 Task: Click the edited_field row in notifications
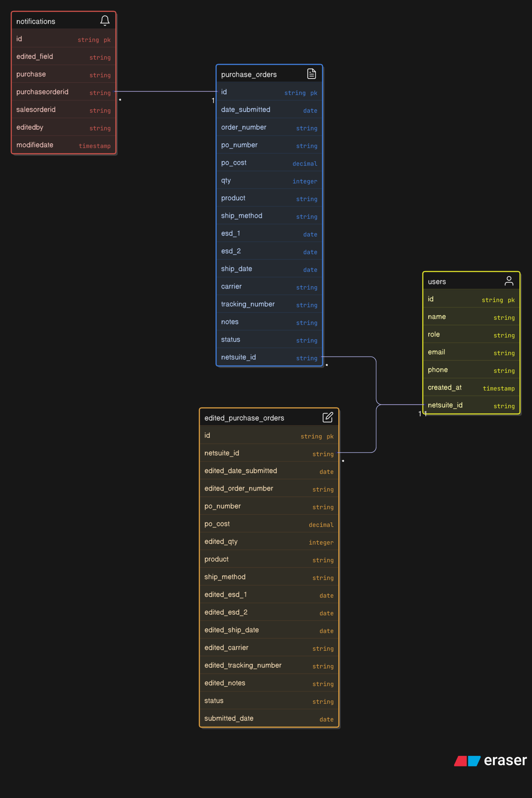point(64,56)
